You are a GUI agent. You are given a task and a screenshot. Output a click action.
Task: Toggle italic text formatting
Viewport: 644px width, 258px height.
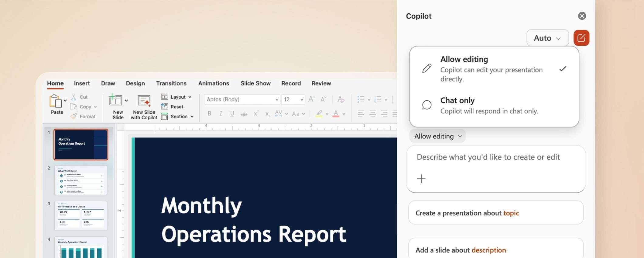[221, 114]
